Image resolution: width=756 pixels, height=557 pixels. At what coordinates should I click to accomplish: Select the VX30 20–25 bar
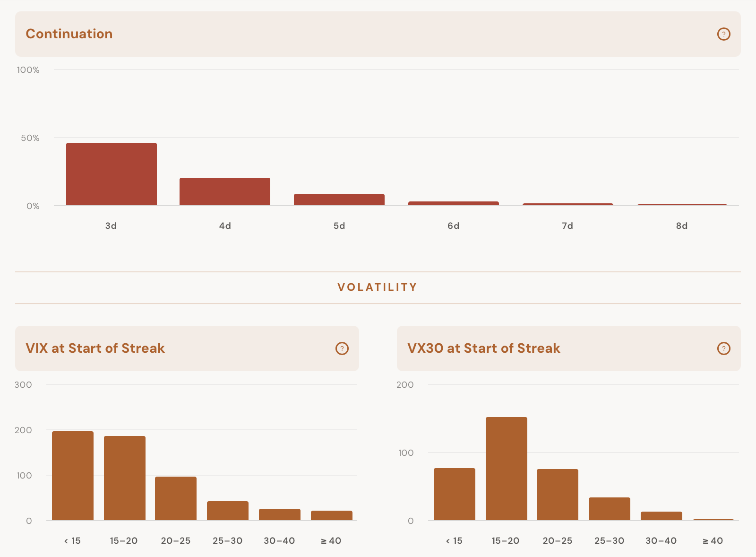click(558, 495)
